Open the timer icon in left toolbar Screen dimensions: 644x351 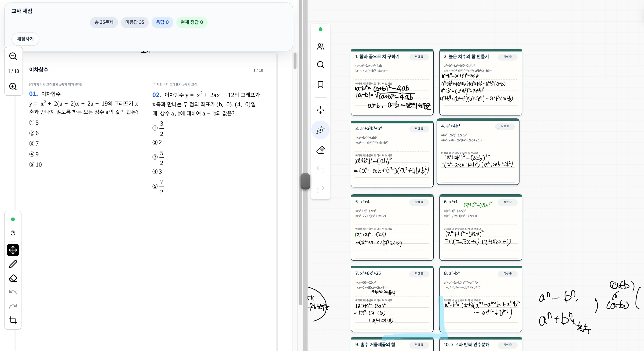[x=13, y=233]
